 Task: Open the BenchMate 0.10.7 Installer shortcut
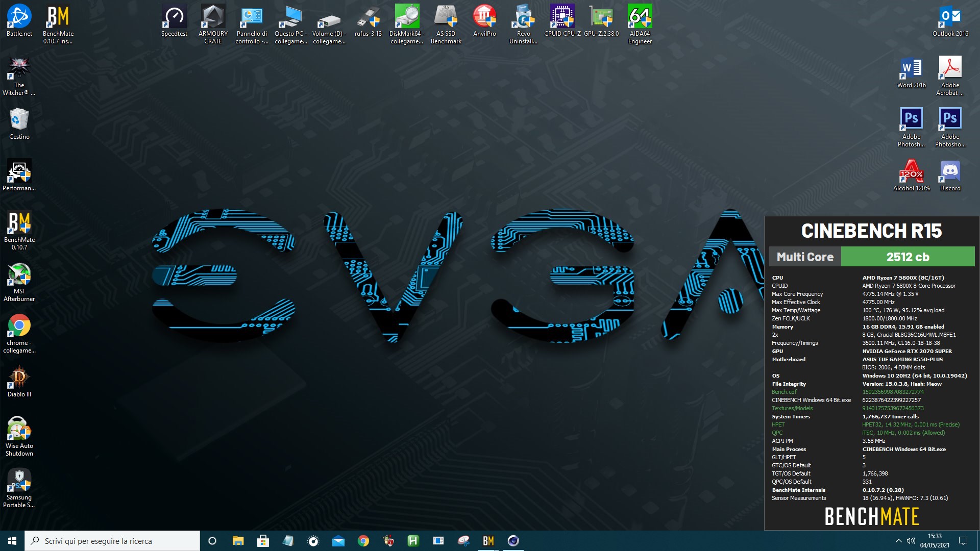click(x=58, y=24)
